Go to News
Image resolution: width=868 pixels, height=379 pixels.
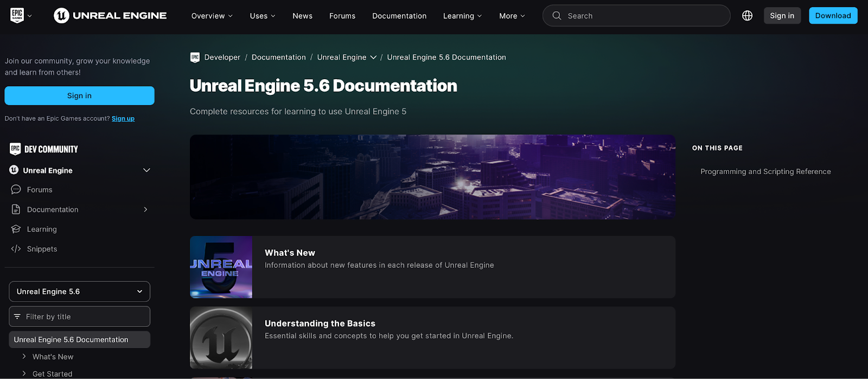[x=302, y=16]
